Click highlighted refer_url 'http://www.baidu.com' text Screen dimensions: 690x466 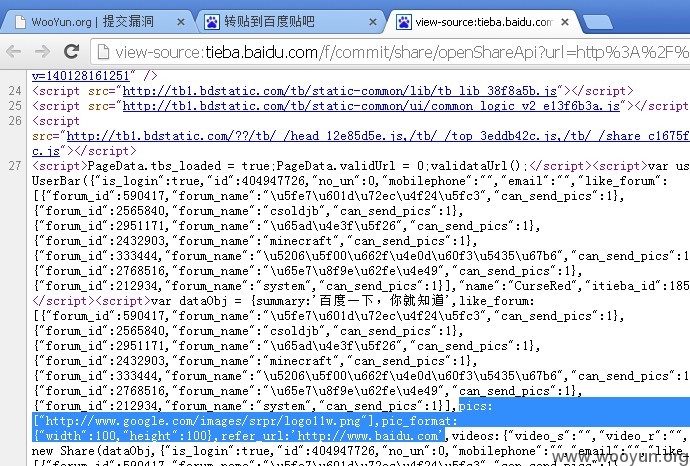(x=333, y=436)
